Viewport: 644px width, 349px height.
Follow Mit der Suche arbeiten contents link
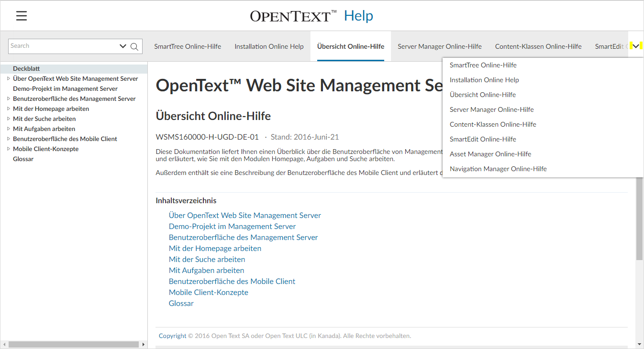[x=207, y=260]
